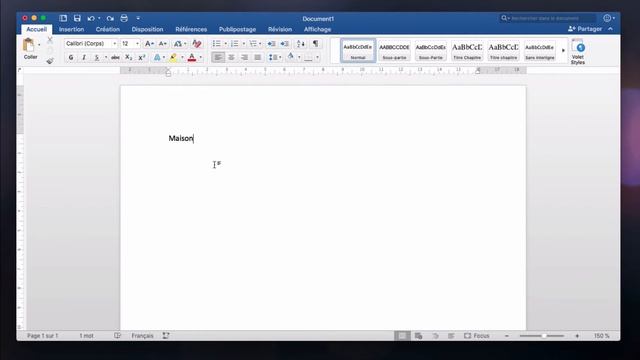Click the Français language indicator
The height and width of the screenshot is (360, 640).
coord(142,336)
